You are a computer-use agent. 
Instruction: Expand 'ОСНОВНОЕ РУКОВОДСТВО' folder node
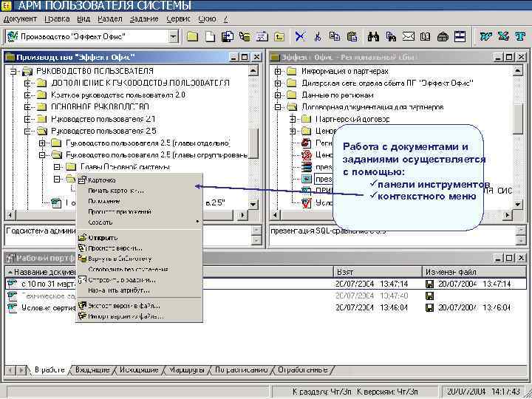[x=27, y=107]
